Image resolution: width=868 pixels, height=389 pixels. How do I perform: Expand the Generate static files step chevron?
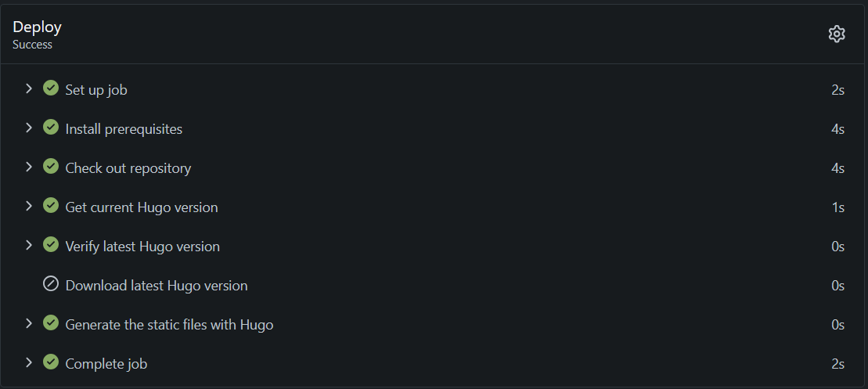coord(29,323)
